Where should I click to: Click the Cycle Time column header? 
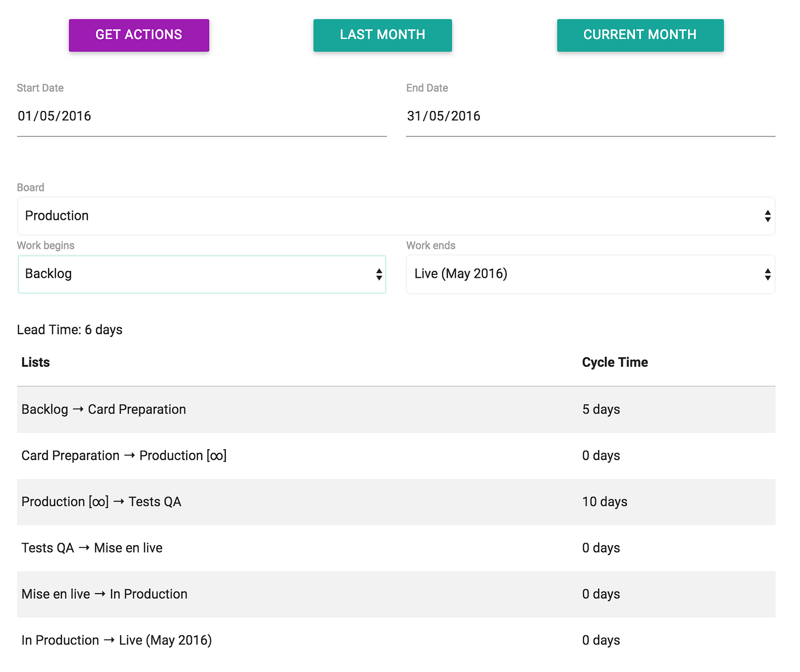(x=615, y=362)
